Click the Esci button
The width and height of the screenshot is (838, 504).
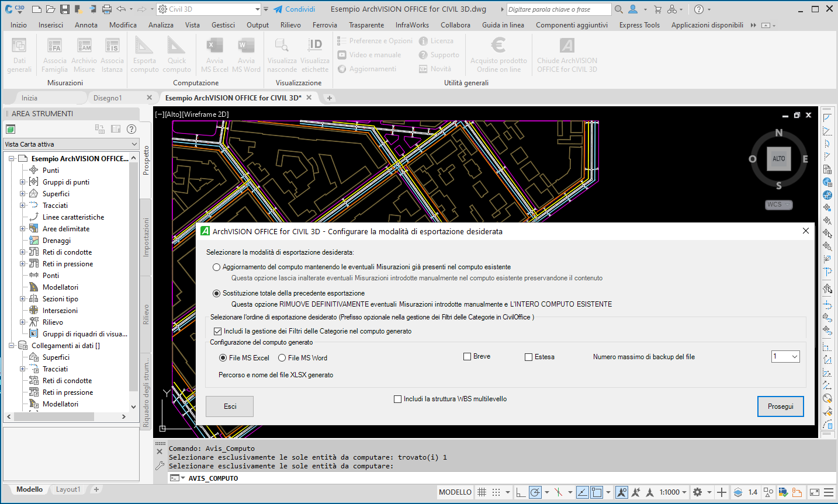[230, 406]
